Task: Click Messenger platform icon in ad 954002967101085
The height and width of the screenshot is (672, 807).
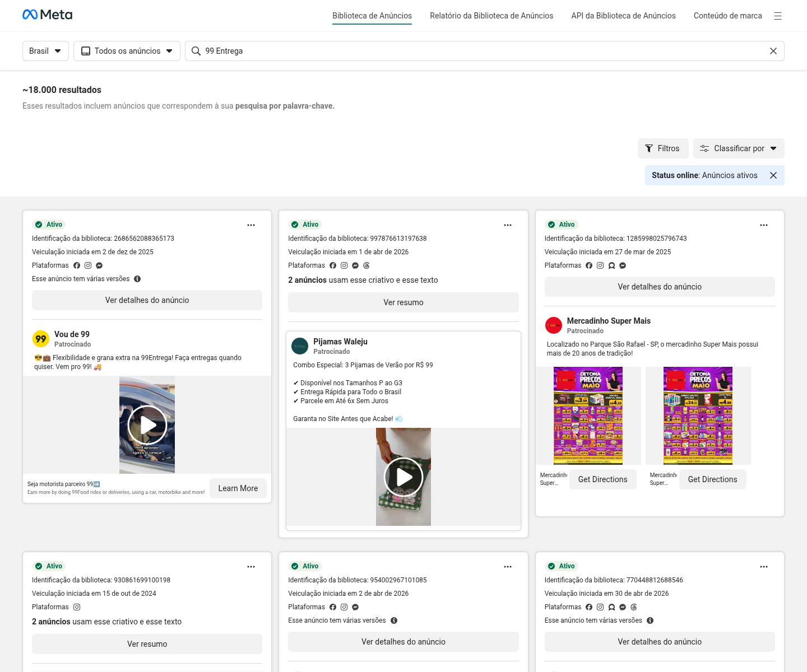Action: click(355, 607)
